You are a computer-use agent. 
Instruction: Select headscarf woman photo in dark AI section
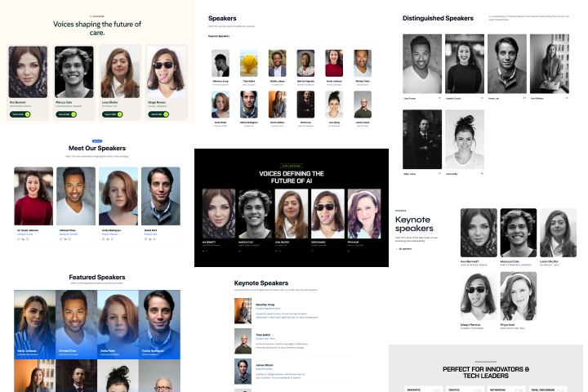click(x=219, y=214)
